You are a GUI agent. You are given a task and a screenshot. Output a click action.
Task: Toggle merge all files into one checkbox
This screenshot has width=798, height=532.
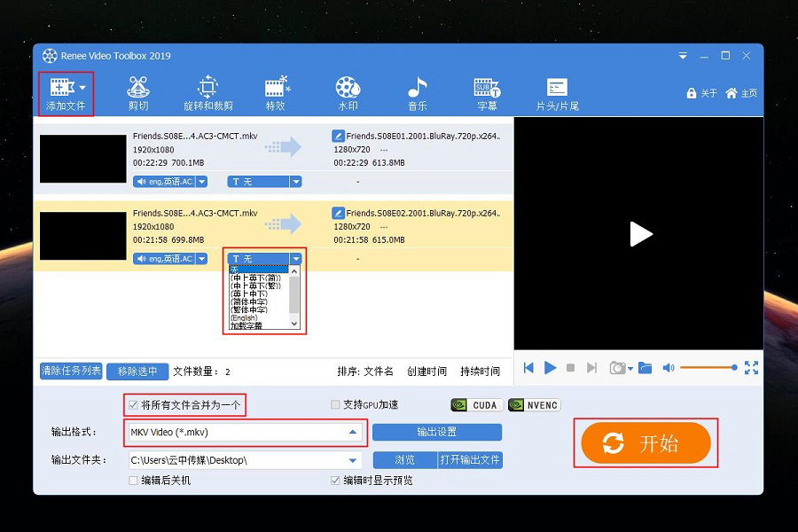pyautogui.click(x=133, y=405)
